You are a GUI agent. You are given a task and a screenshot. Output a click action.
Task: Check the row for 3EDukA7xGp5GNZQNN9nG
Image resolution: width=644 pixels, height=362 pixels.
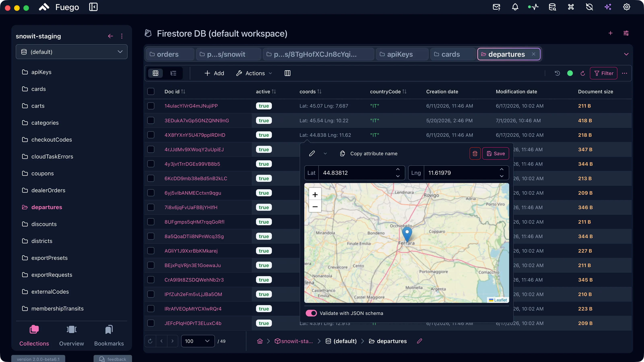click(151, 120)
